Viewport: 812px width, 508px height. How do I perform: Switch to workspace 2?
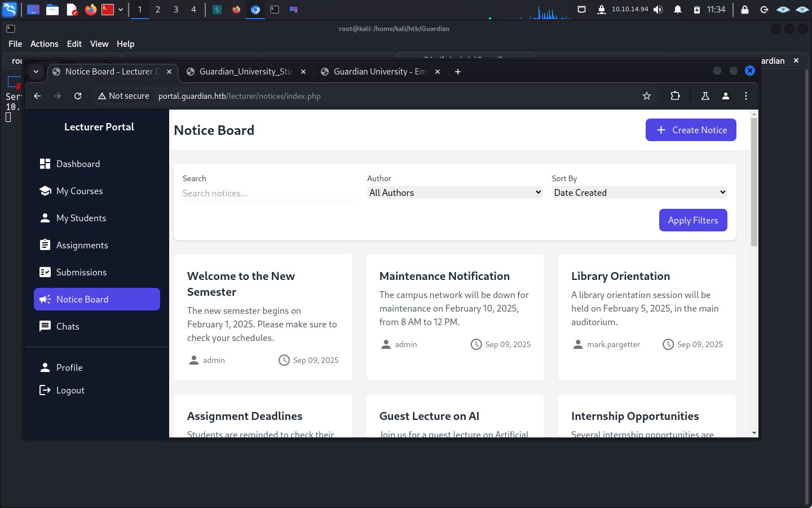coord(158,10)
